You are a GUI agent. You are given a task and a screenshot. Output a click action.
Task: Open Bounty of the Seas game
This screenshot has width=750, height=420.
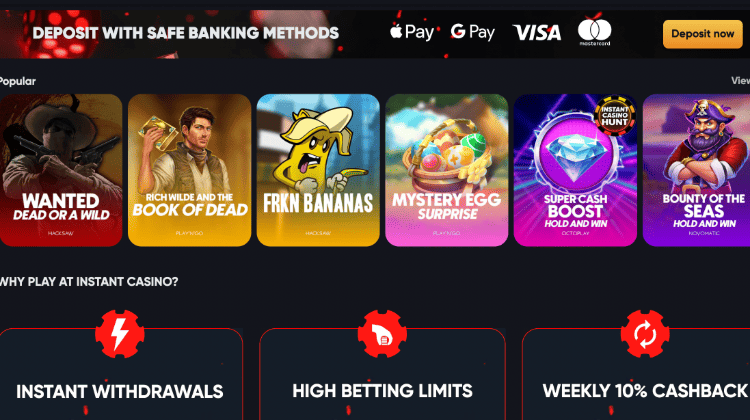click(x=696, y=170)
